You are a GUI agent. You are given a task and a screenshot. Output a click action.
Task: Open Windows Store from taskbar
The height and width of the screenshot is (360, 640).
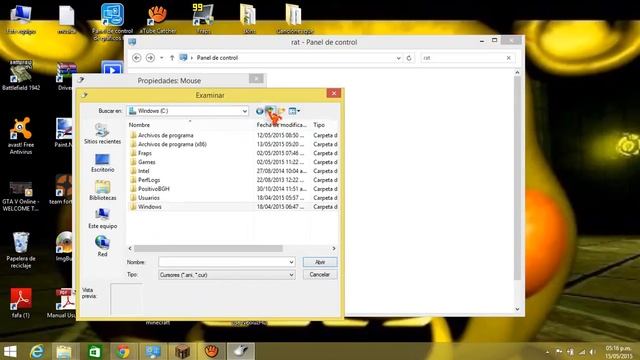[95, 351]
